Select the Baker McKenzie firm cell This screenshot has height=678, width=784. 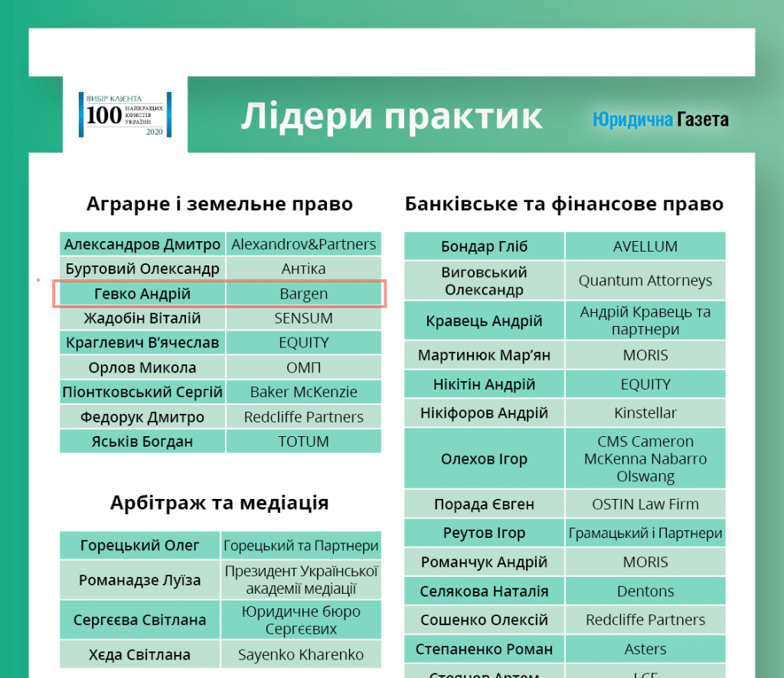303,393
